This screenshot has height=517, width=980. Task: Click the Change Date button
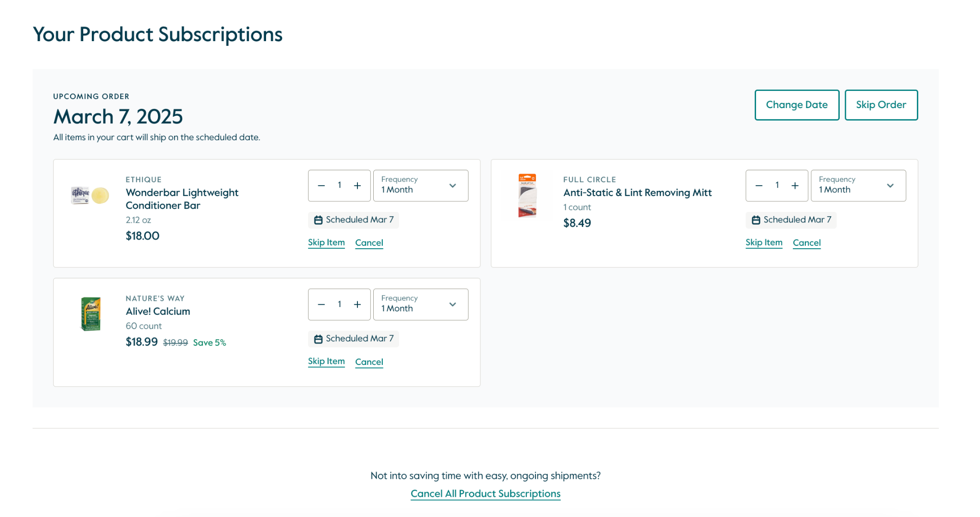click(797, 105)
